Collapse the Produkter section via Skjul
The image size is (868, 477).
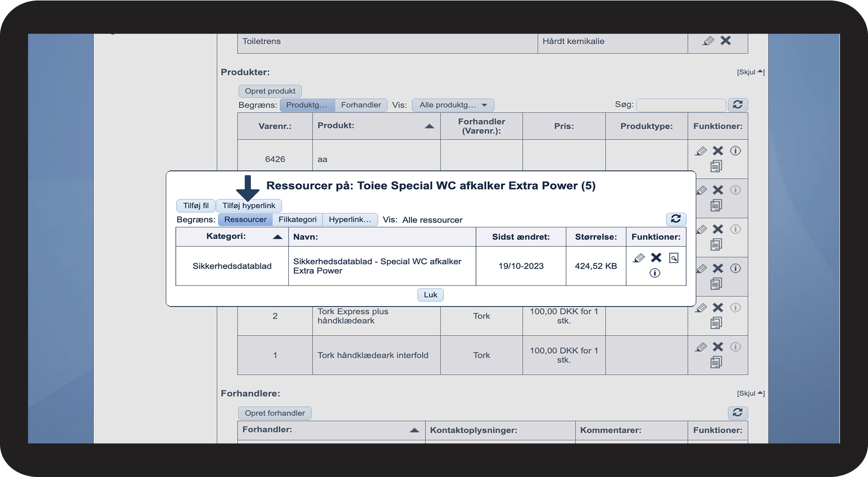(x=751, y=72)
